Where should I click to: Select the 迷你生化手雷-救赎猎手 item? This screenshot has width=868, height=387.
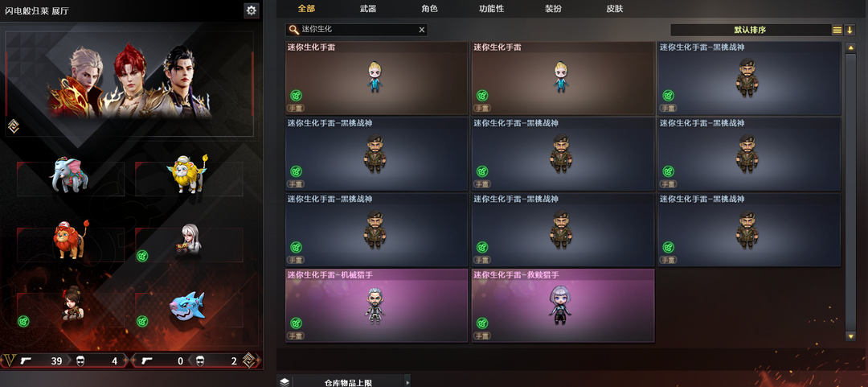pos(563,306)
